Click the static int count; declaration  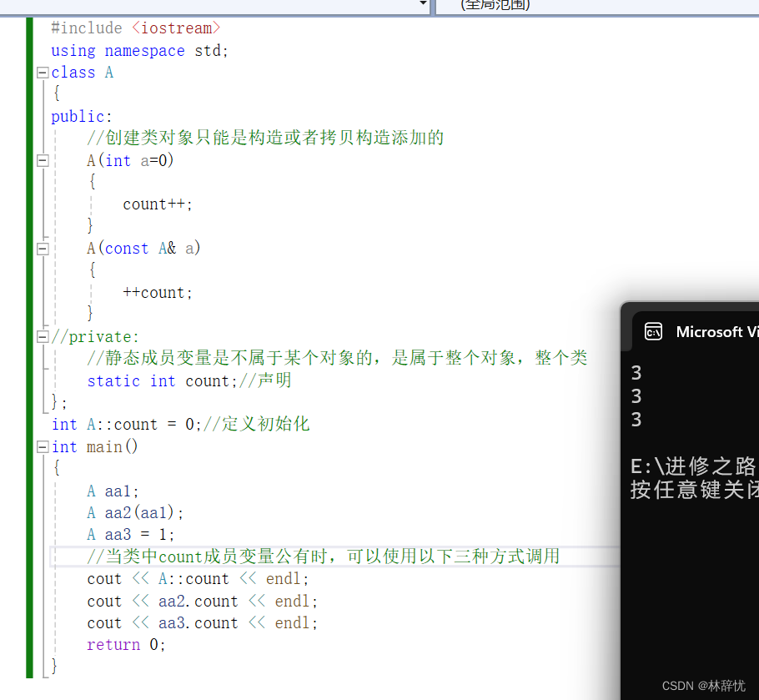162,381
